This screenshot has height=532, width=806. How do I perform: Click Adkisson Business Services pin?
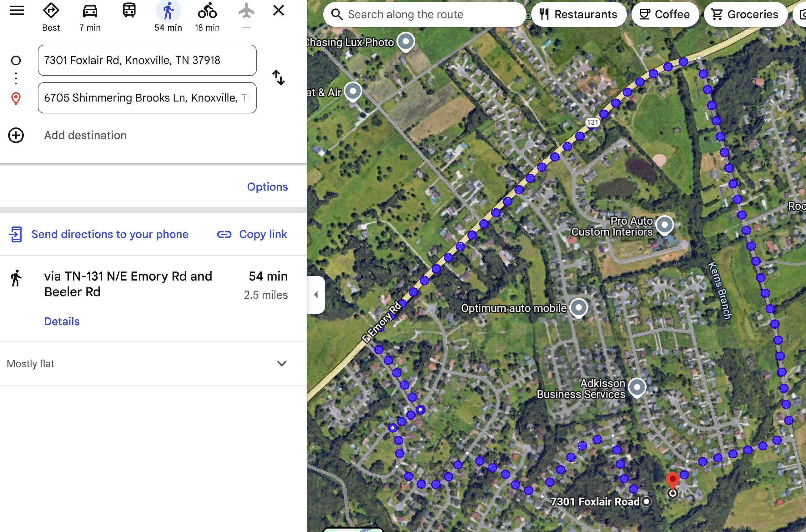coord(637,387)
